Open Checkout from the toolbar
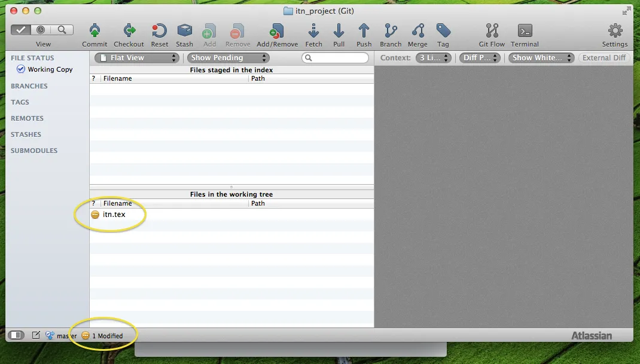Screen dimensions: 640x364 click(129, 31)
